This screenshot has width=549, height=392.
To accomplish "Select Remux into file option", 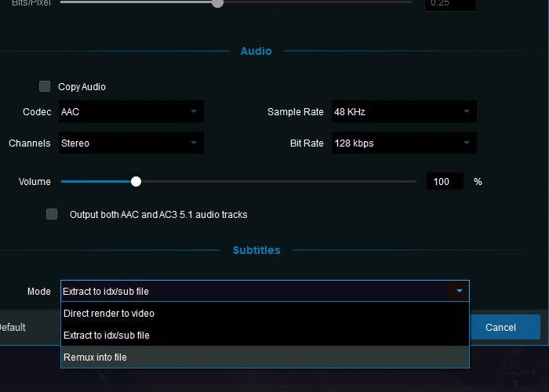I will coord(265,357).
